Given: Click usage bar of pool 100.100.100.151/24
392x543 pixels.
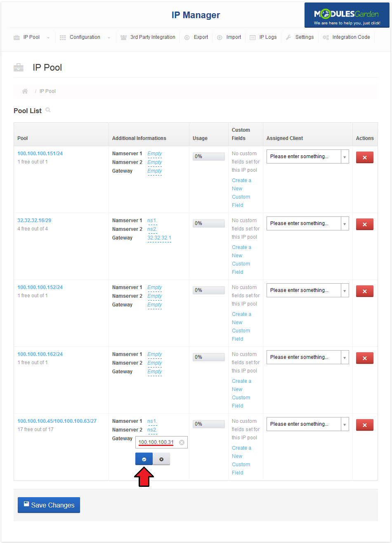Looking at the screenshot, I should point(209,156).
